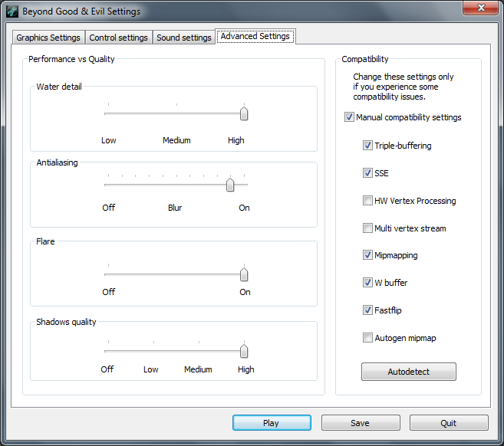Click the Flare 'Off' label
This screenshot has height=446, width=504.
coord(109,292)
